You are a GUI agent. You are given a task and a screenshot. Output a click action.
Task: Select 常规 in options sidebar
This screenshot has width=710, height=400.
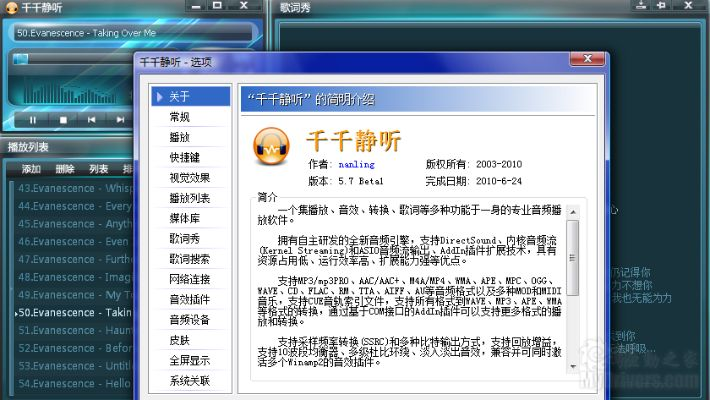(180, 117)
